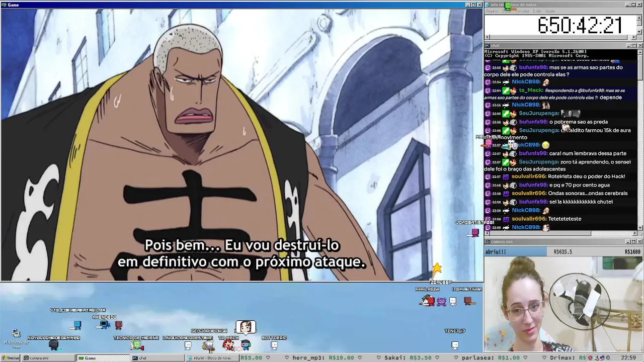This screenshot has width=644, height=362.
Task: Click the flushed emoji in NickCB98's message
Action: click(546, 145)
